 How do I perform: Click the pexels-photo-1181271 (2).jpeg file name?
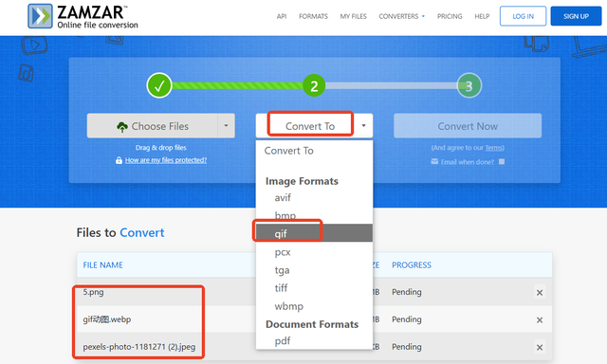(139, 347)
